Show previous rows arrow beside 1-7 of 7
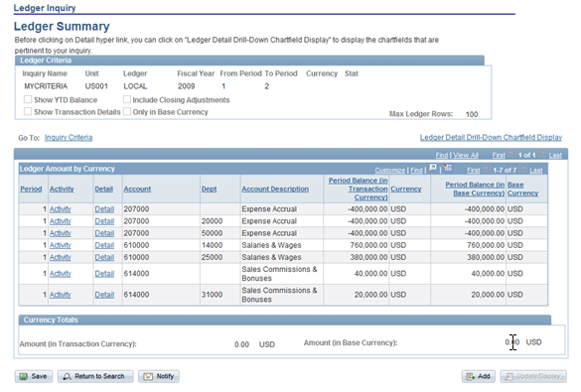 click(487, 169)
